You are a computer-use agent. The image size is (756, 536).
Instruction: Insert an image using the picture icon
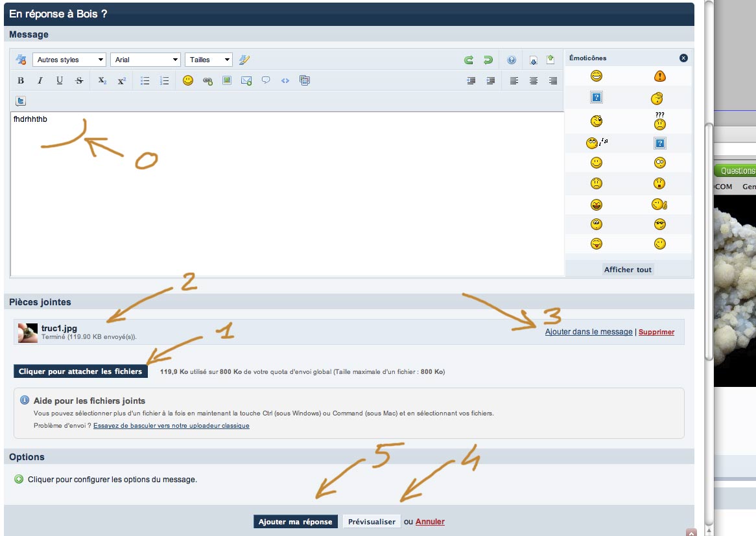point(227,81)
